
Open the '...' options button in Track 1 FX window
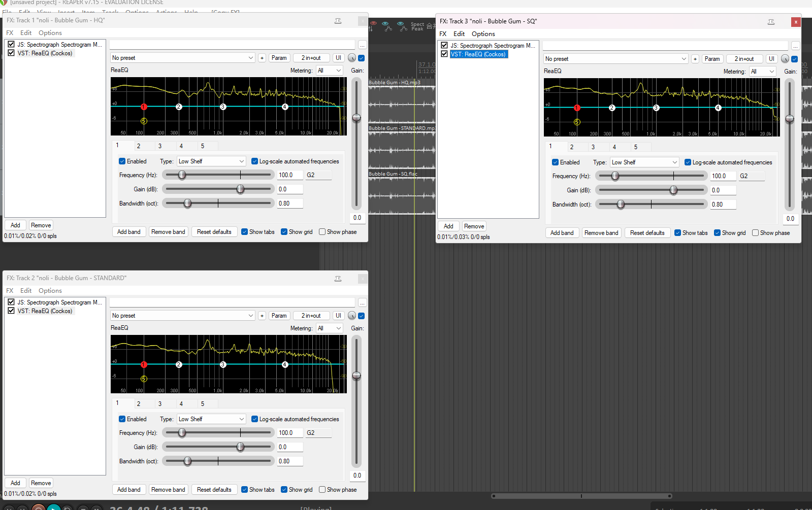tap(362, 45)
